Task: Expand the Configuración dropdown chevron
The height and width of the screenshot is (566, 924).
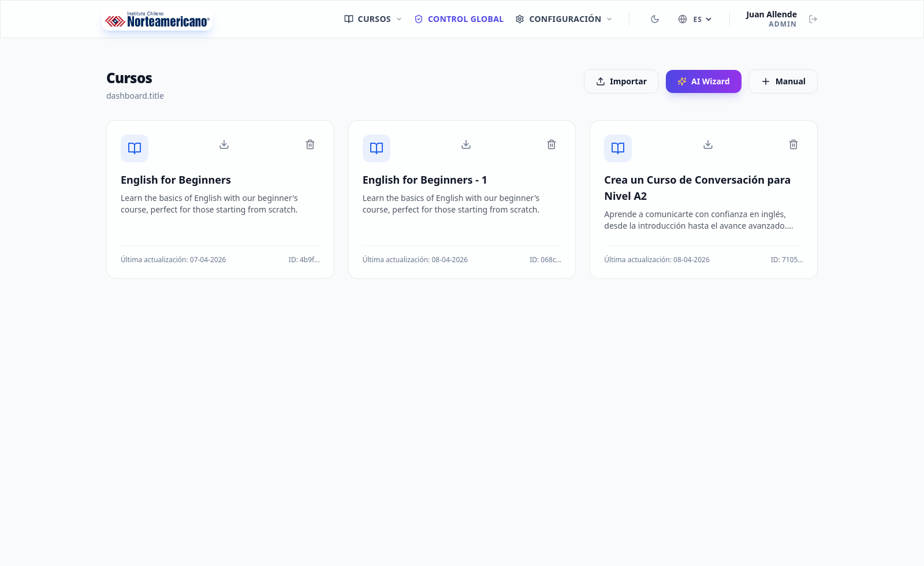Action: (x=609, y=19)
